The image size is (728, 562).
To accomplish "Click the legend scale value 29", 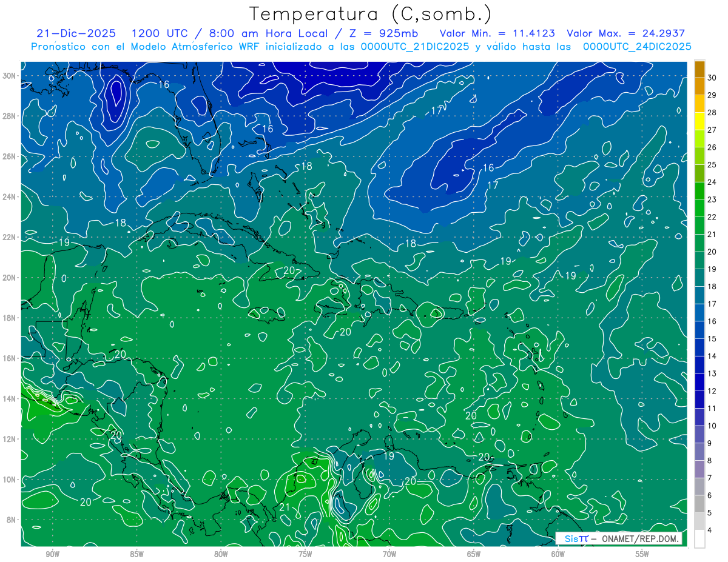I will [x=712, y=95].
